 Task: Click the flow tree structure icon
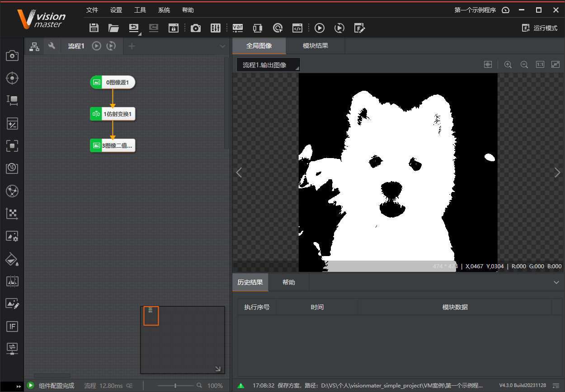pyautogui.click(x=34, y=46)
